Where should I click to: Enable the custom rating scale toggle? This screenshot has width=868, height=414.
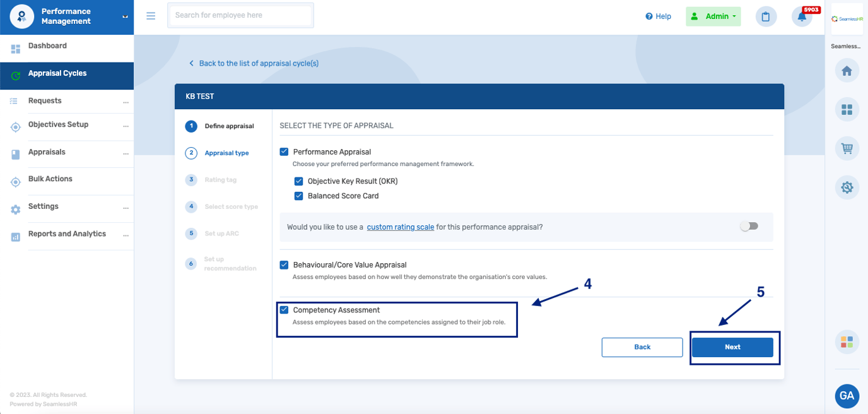[x=749, y=227]
